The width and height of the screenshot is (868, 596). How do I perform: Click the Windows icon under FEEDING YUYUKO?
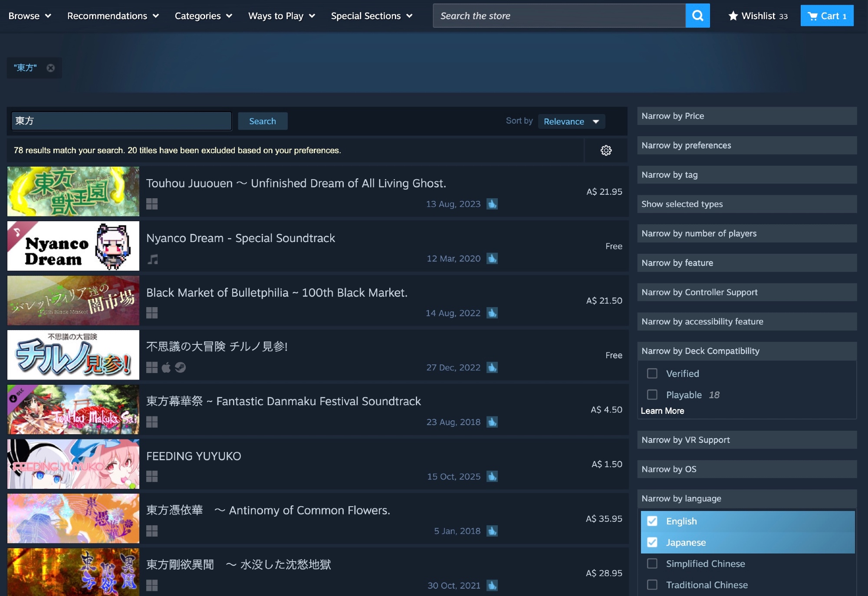click(152, 476)
